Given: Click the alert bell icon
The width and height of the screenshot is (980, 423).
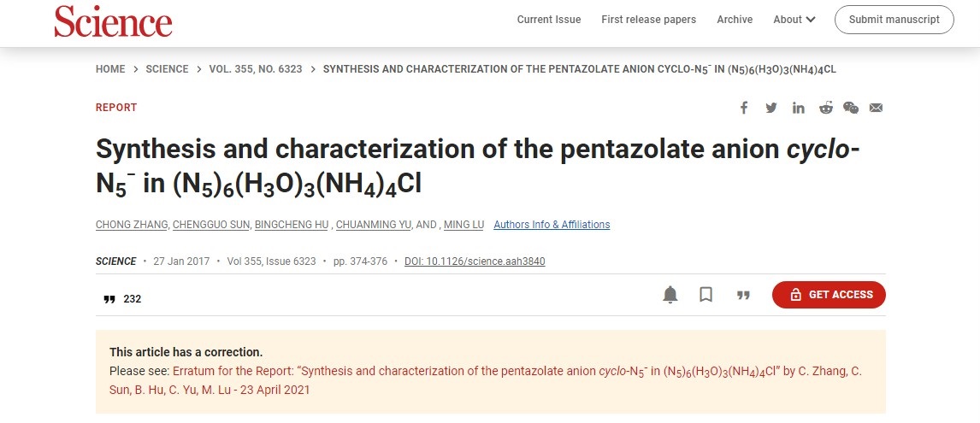Looking at the screenshot, I should (670, 295).
